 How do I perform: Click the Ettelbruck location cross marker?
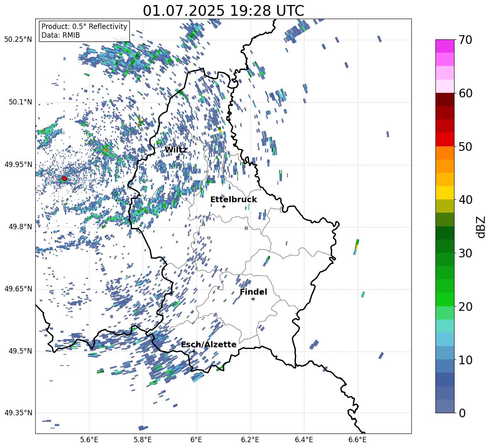tap(224, 206)
